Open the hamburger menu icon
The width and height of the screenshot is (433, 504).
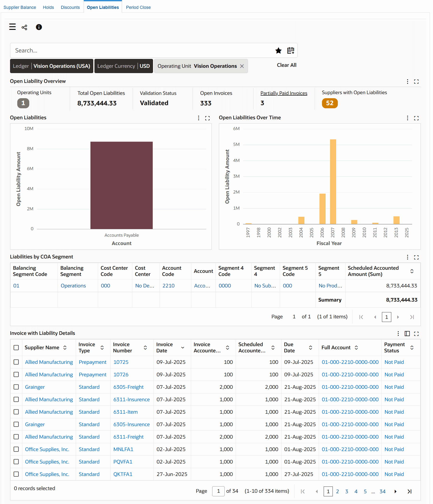12,27
